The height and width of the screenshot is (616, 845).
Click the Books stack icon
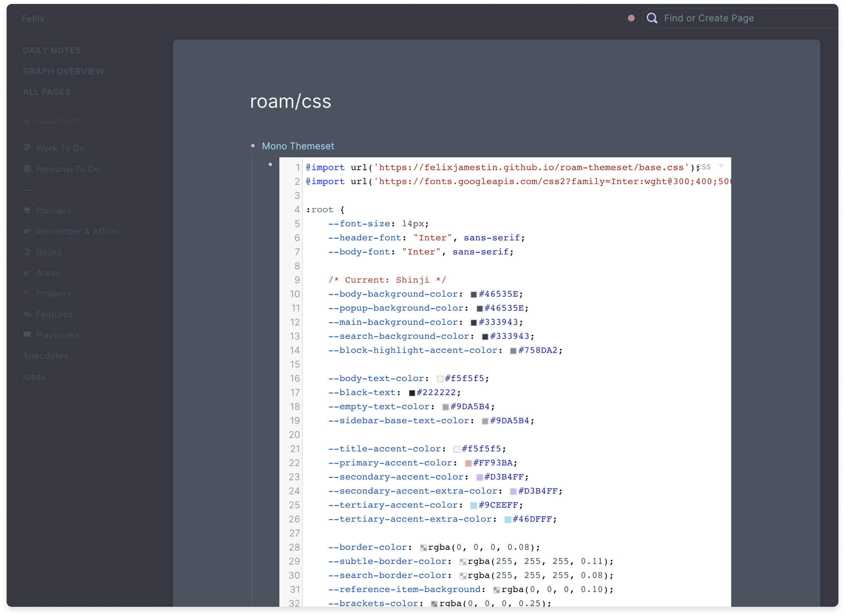27,252
